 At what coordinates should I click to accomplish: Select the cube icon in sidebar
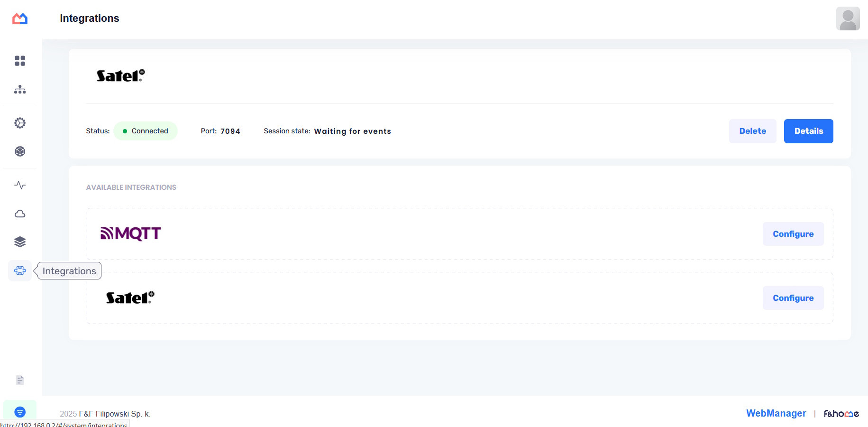click(x=20, y=151)
